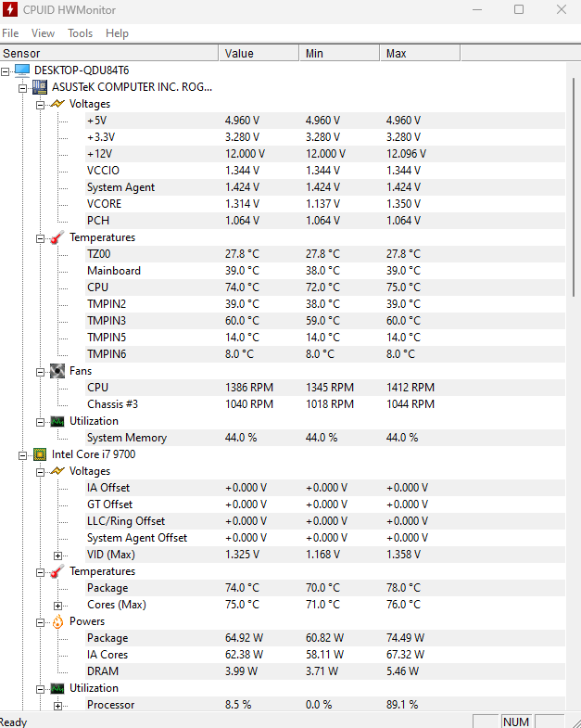
Task: Expand the Cores (Max) temperature entry
Action: tap(57, 606)
